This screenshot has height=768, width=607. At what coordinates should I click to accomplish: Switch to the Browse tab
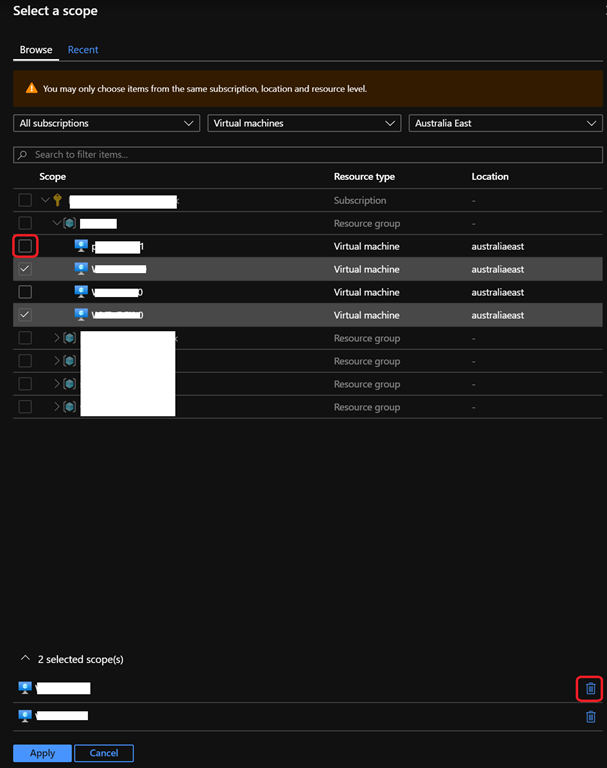click(x=36, y=50)
